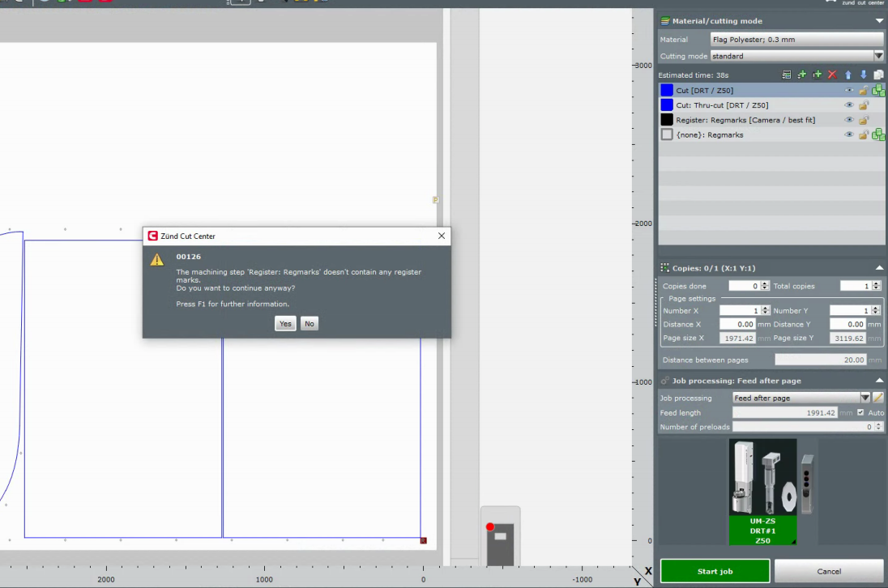Click the warning triangle icon in dialog
Viewport: 888px width, 588px height.
[157, 260]
